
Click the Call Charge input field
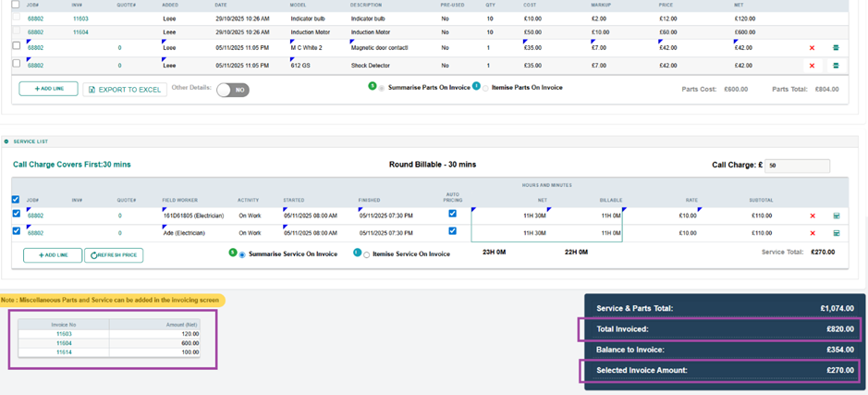tap(797, 166)
